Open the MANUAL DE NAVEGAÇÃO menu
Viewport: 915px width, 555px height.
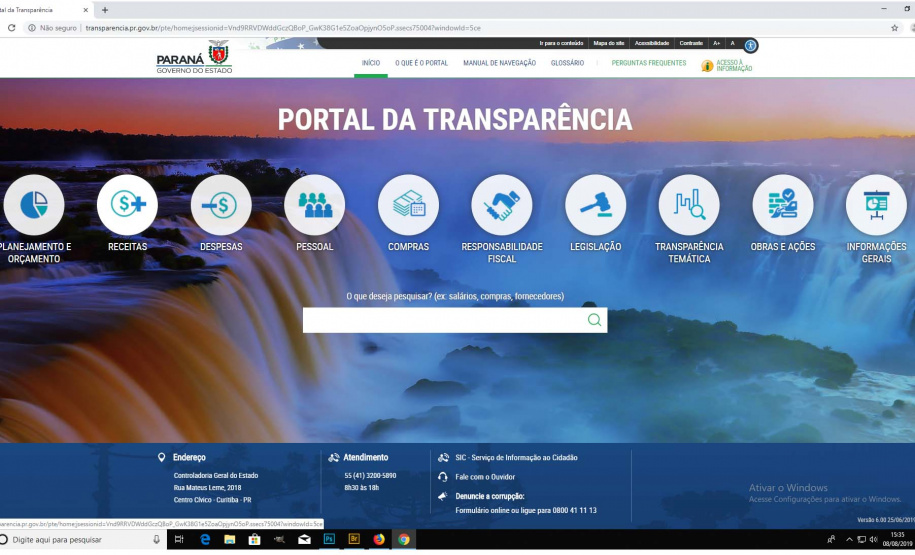500,63
